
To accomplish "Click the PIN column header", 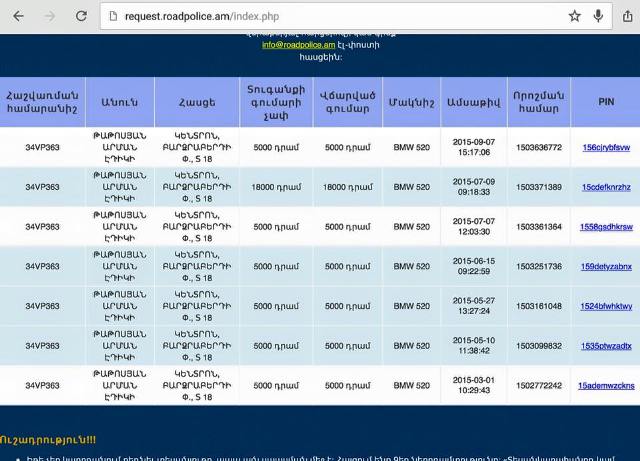I will [x=606, y=101].
